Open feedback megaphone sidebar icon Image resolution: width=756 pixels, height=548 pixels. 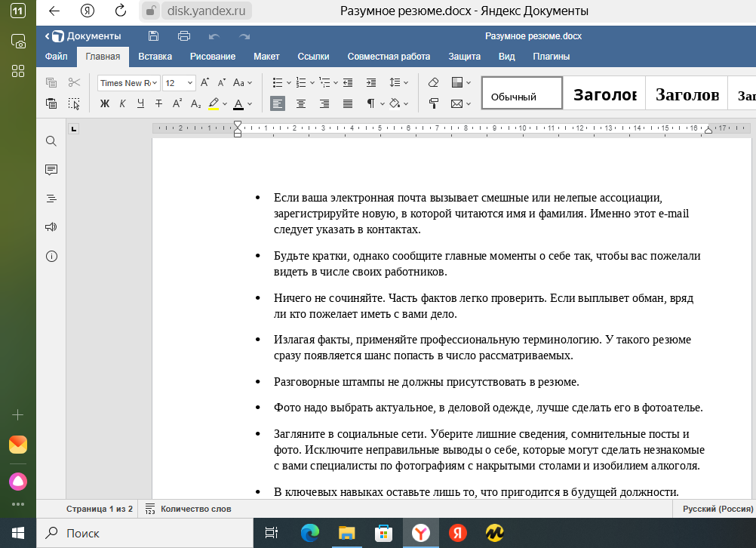(x=51, y=227)
